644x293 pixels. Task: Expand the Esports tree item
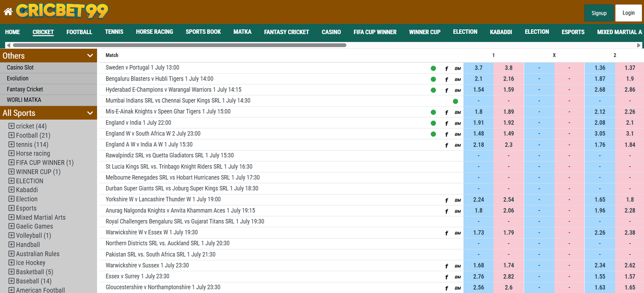[x=11, y=208]
